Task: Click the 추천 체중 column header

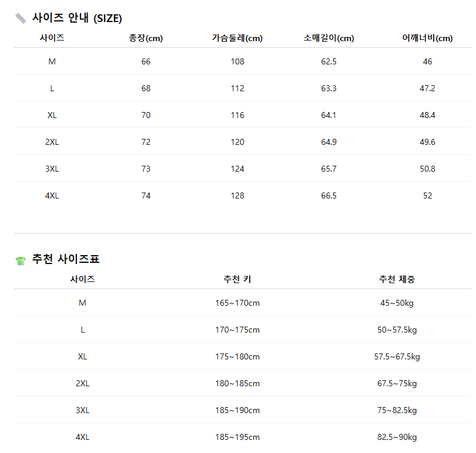Action: point(397,279)
